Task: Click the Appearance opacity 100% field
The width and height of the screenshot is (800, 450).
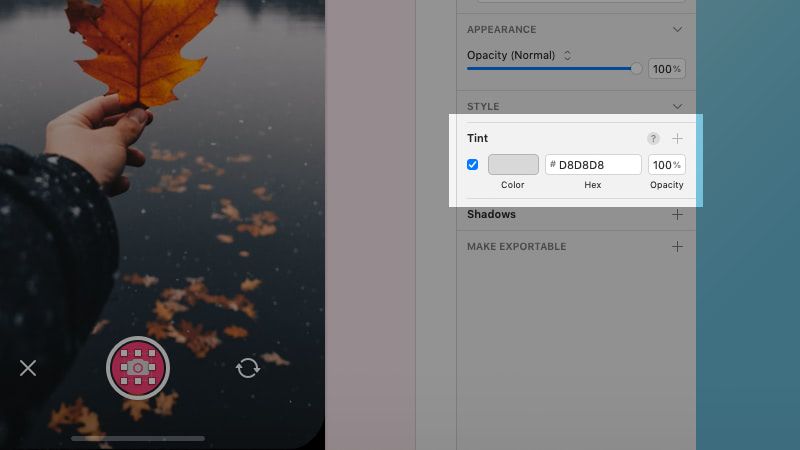Action: coord(667,68)
